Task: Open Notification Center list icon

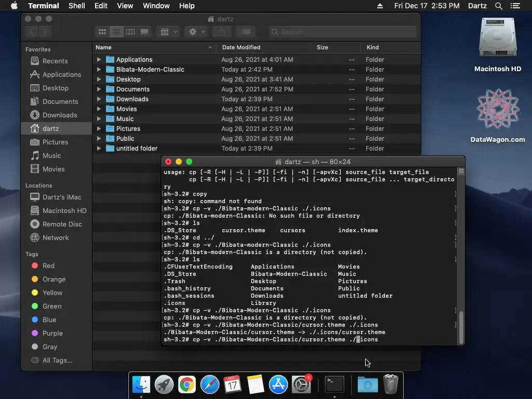Action: pyautogui.click(x=515, y=6)
